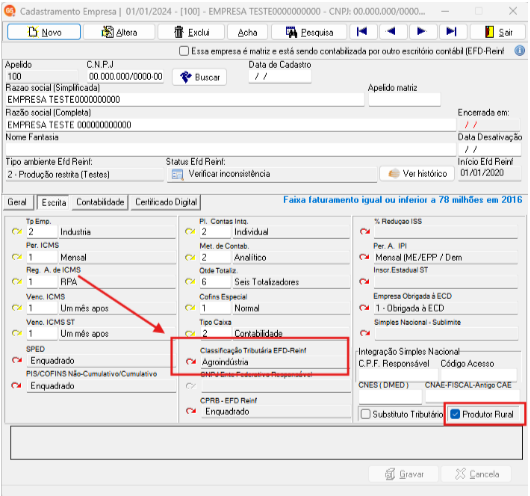Viewport: 530px width, 496px height.
Task: Open the Tp Emp. lookup arrow for Industria
Action: click(x=17, y=232)
